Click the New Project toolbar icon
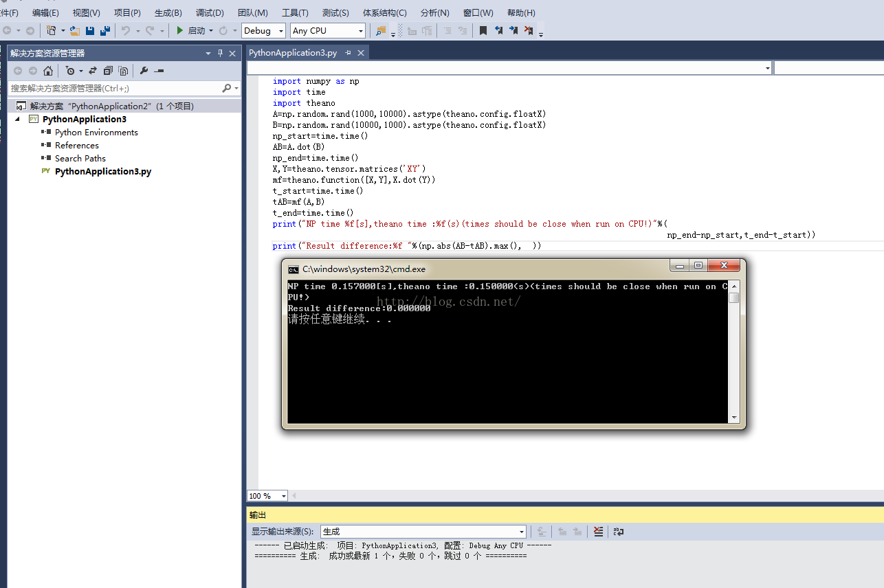 [51, 30]
